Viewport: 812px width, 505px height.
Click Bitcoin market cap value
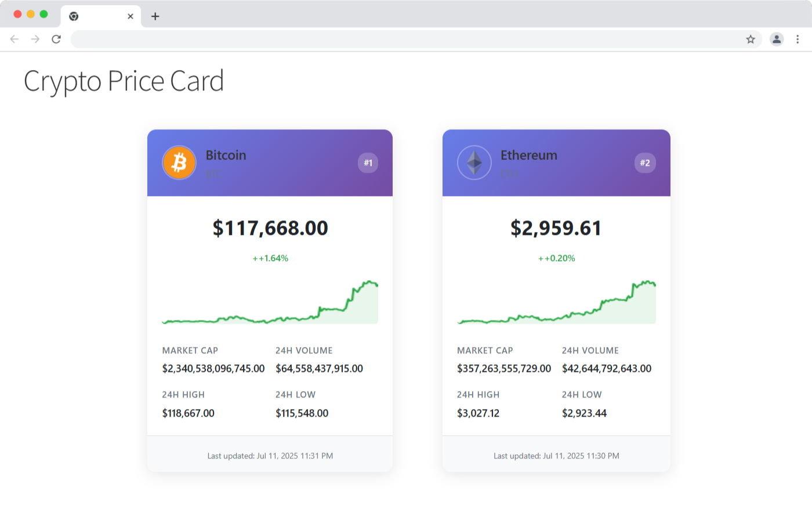pos(213,369)
